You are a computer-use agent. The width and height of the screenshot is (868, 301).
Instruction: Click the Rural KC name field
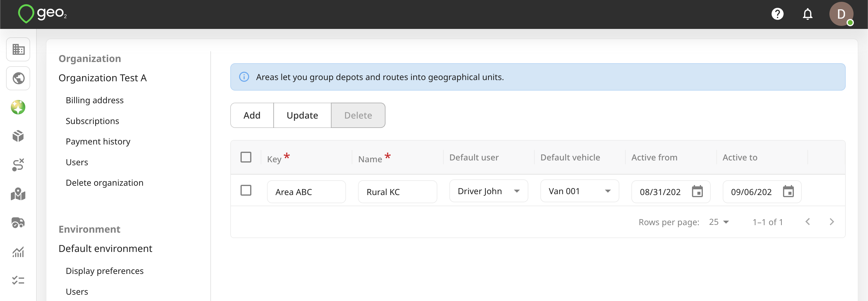(x=398, y=192)
